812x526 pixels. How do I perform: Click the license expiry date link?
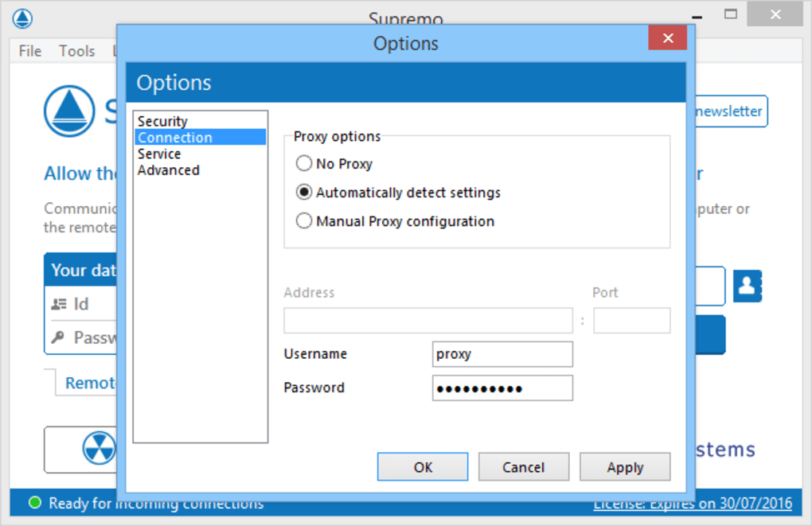coord(691,503)
